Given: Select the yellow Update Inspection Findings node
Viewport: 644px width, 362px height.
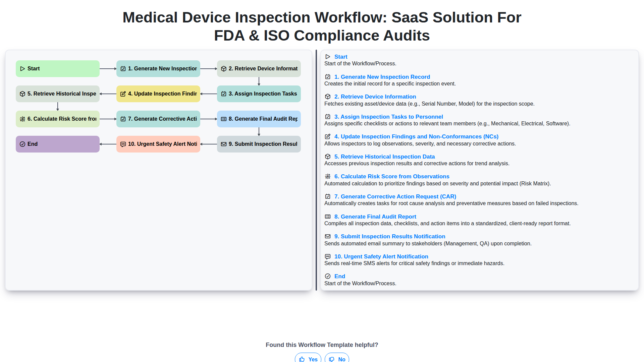Looking at the screenshot, I should [158, 94].
